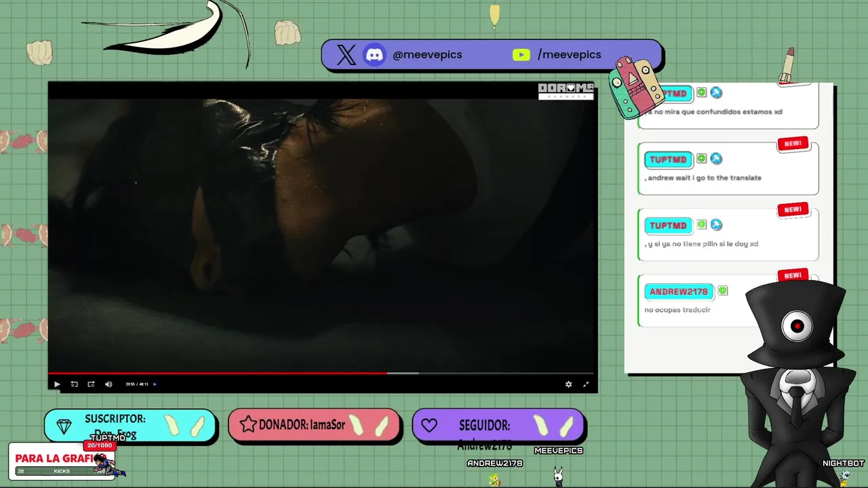This screenshot has height=488, width=868.
Task: Click the YouTube logo in the banner
Action: [x=521, y=55]
